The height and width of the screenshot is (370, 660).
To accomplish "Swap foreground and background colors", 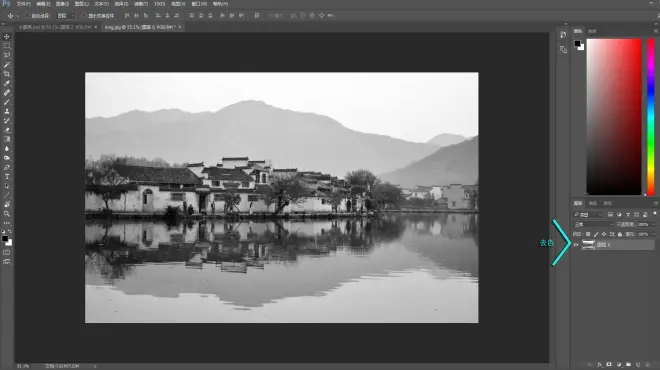I will pyautogui.click(x=10, y=232).
